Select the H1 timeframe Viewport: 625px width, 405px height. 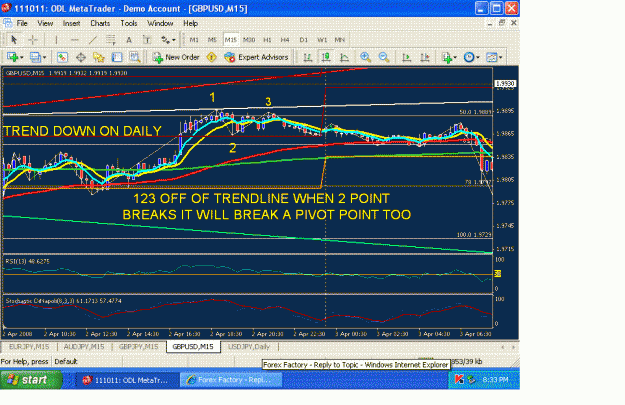click(x=267, y=40)
